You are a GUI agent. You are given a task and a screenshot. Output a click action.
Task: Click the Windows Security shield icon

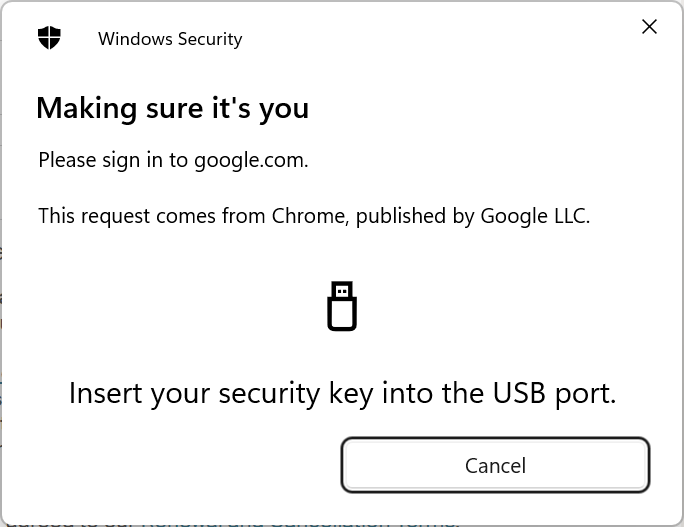pyautogui.click(x=49, y=38)
